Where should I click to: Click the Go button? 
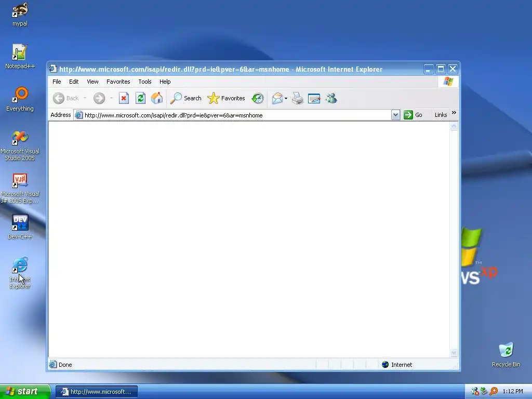[413, 115]
